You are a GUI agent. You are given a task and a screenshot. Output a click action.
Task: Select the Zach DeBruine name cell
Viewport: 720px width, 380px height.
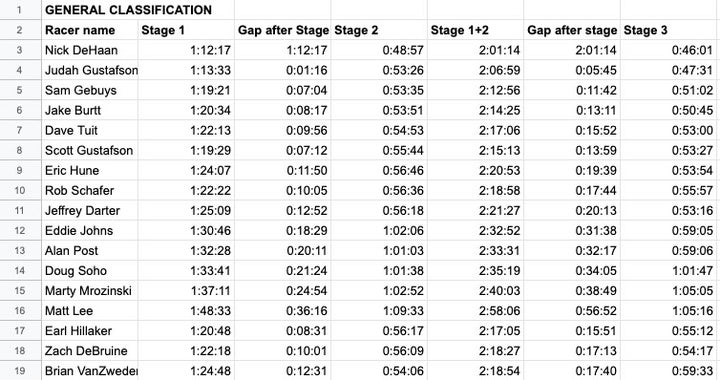coord(90,351)
